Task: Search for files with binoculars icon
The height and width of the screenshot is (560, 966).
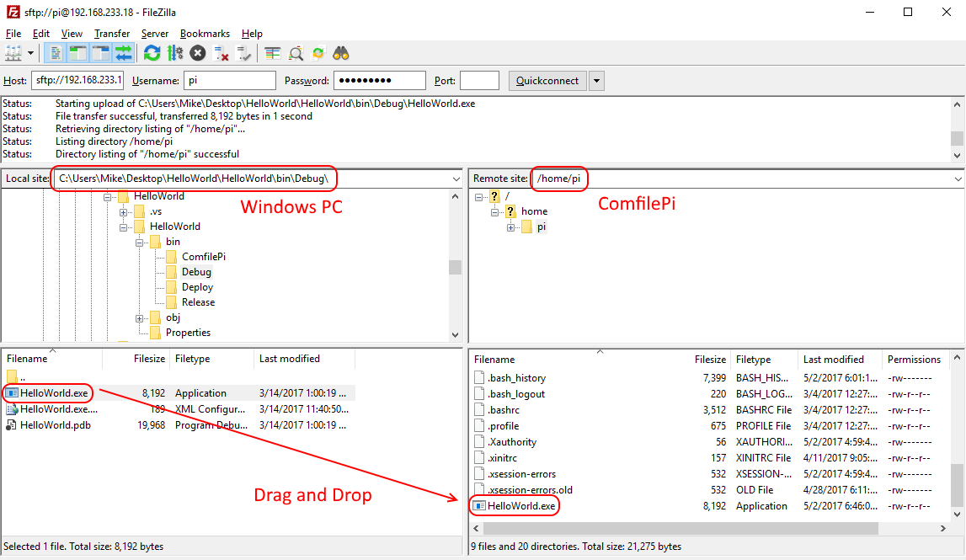Action: click(340, 53)
